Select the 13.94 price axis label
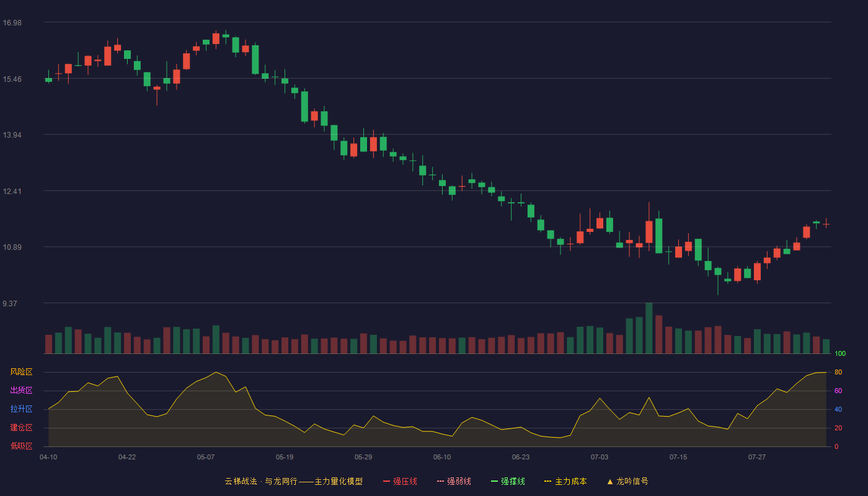The width and height of the screenshot is (868, 496). pos(12,135)
